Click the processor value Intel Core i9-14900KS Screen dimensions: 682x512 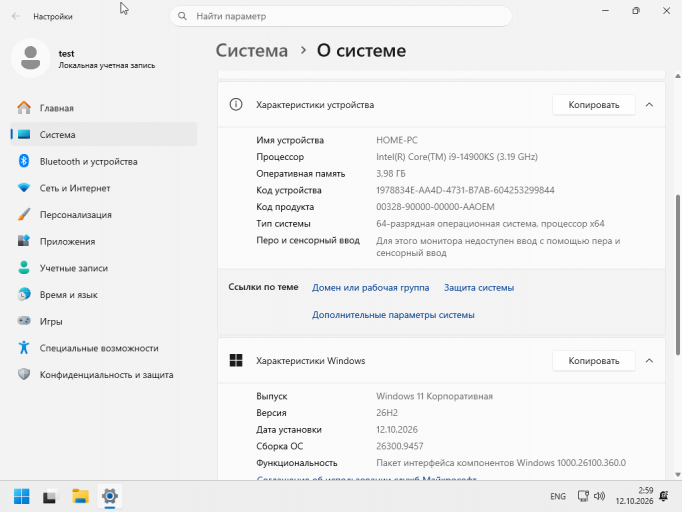457,157
